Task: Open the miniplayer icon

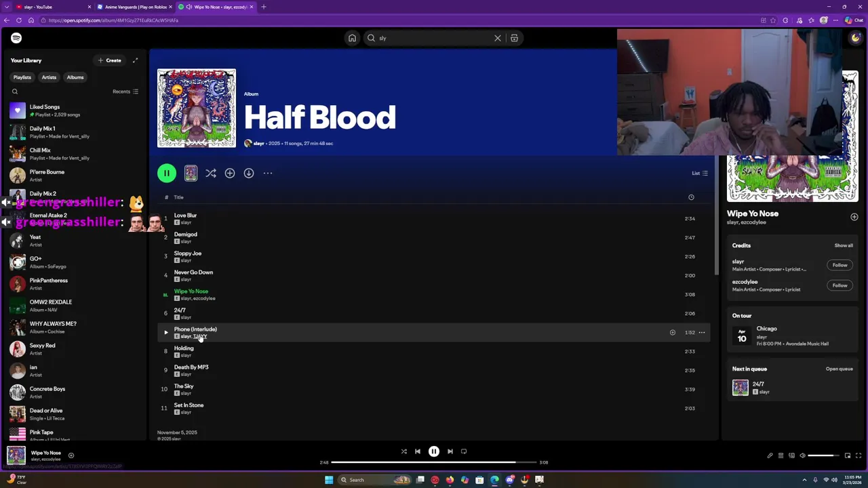Action: pos(848,455)
